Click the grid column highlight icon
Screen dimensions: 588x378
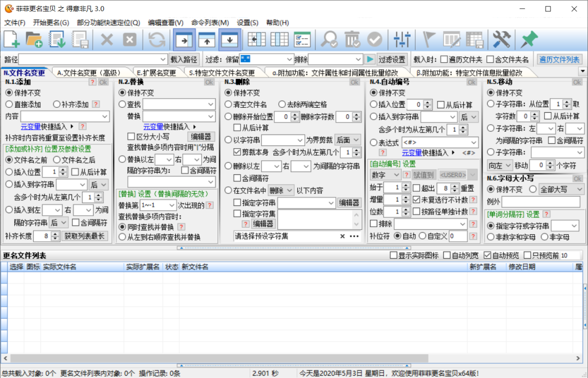[x=279, y=39]
